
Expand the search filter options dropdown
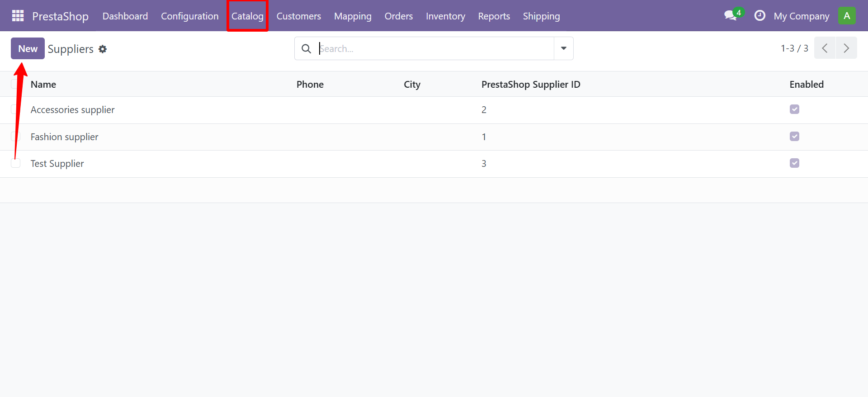(x=563, y=48)
